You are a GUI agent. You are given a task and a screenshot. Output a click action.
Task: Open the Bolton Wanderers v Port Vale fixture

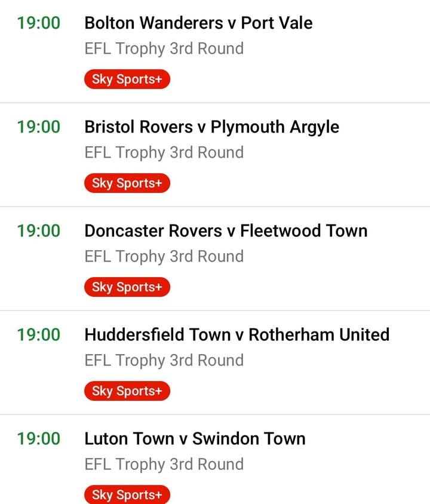tap(198, 23)
